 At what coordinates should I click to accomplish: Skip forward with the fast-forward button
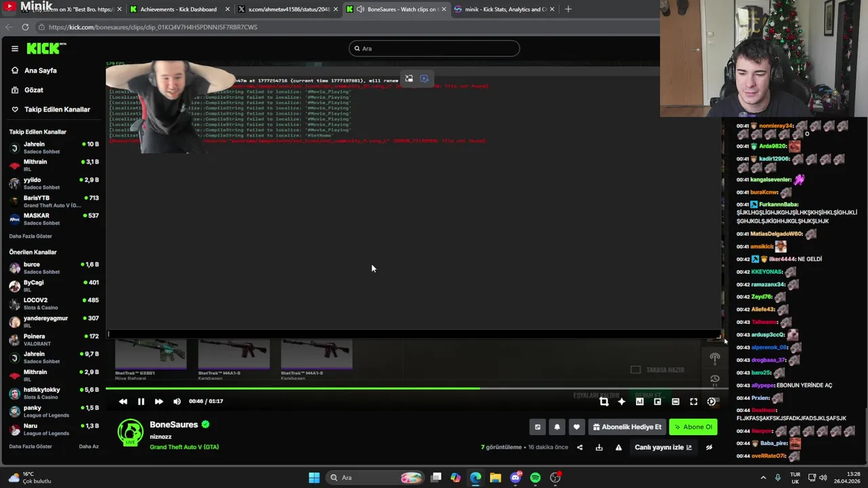tap(159, 401)
